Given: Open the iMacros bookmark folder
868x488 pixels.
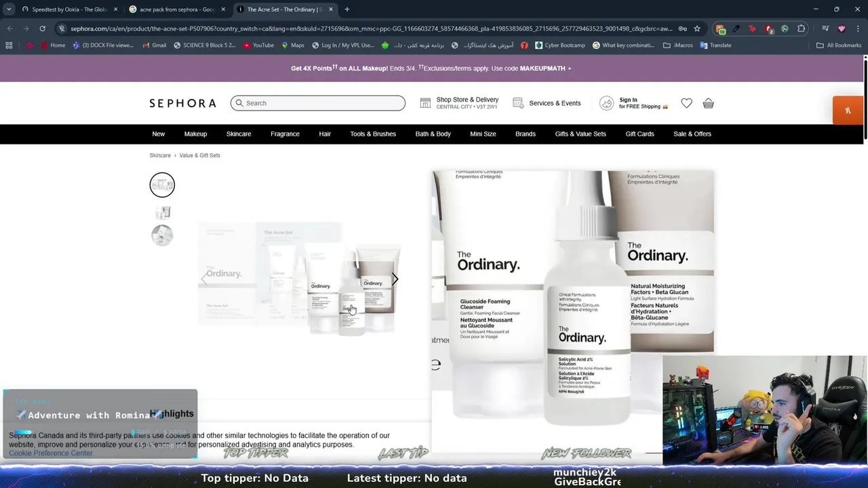Looking at the screenshot, I should (677, 45).
